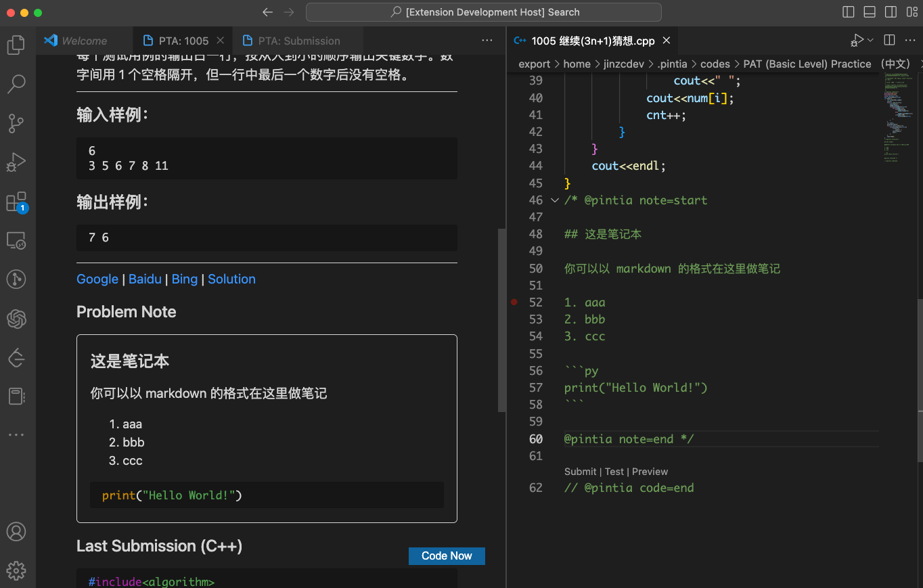Viewport: 923px width, 588px height.
Task: Select the 1005 继续(3n+1)猜想.cpp tab
Action: click(593, 41)
